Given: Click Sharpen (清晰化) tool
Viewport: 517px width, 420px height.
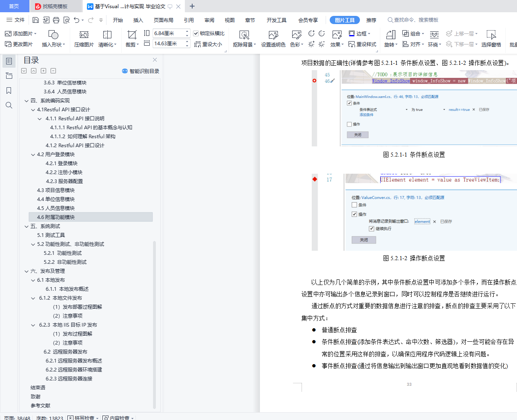Looking at the screenshot, I should 107,39.
